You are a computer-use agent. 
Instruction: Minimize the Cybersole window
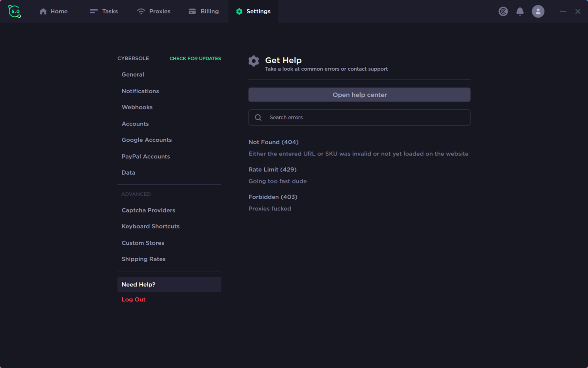pos(563,11)
